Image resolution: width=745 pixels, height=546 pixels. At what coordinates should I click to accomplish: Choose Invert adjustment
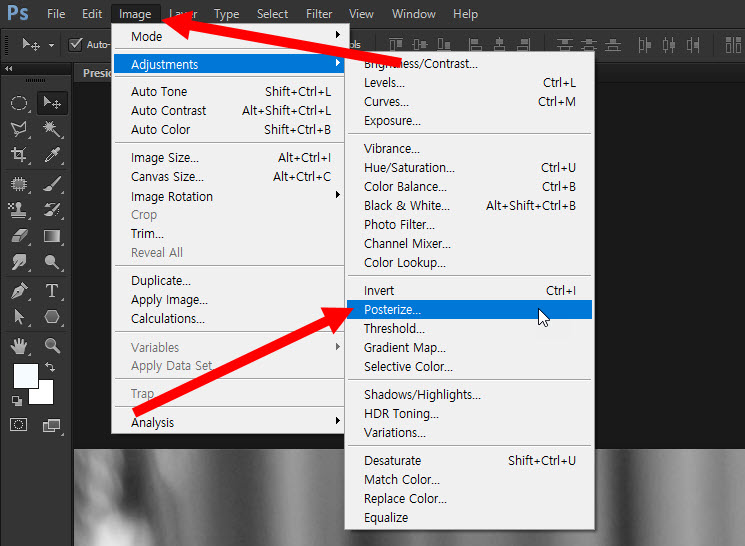[x=469, y=291]
